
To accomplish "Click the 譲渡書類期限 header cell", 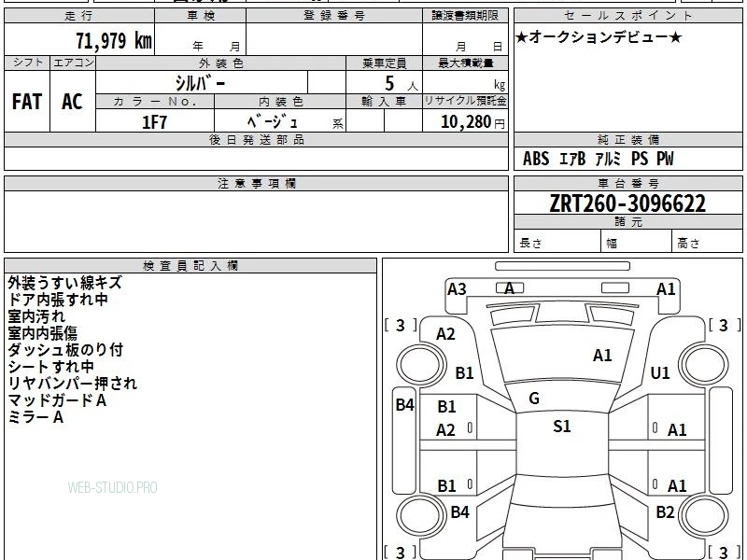I will click(465, 16).
